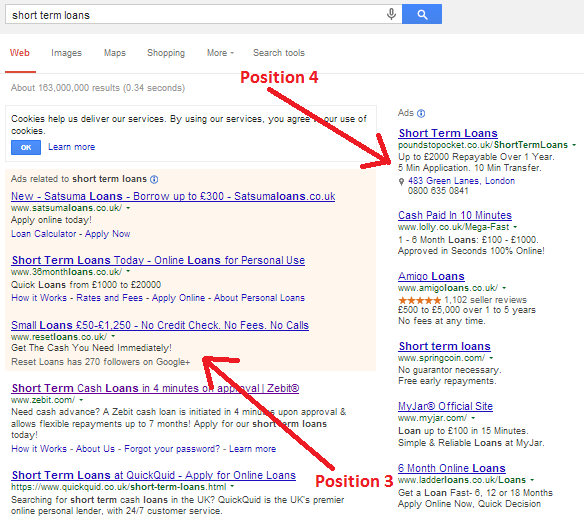Open the springcoin Short term loans ad
Screen dimensions: 584x520
point(444,346)
